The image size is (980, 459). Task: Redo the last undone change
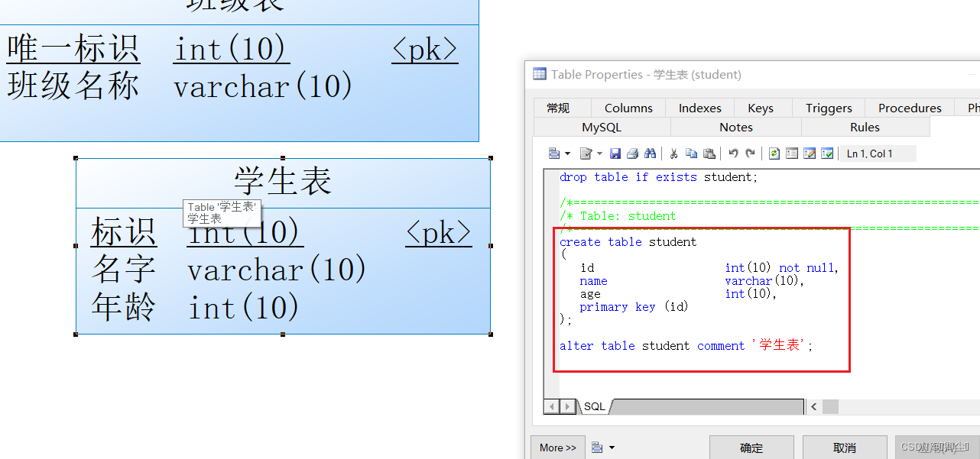coord(749,154)
